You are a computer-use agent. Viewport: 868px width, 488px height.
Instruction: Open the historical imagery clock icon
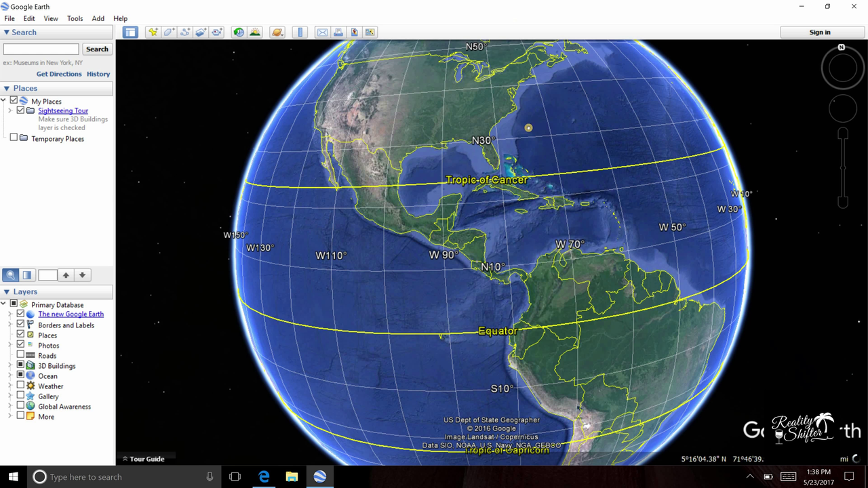[x=239, y=33]
